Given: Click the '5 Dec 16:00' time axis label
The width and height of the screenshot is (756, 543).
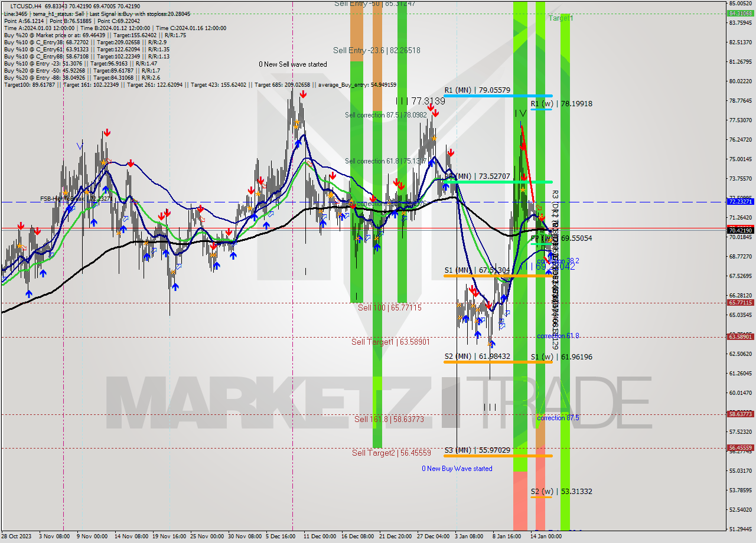Looking at the screenshot, I should pos(281,537).
